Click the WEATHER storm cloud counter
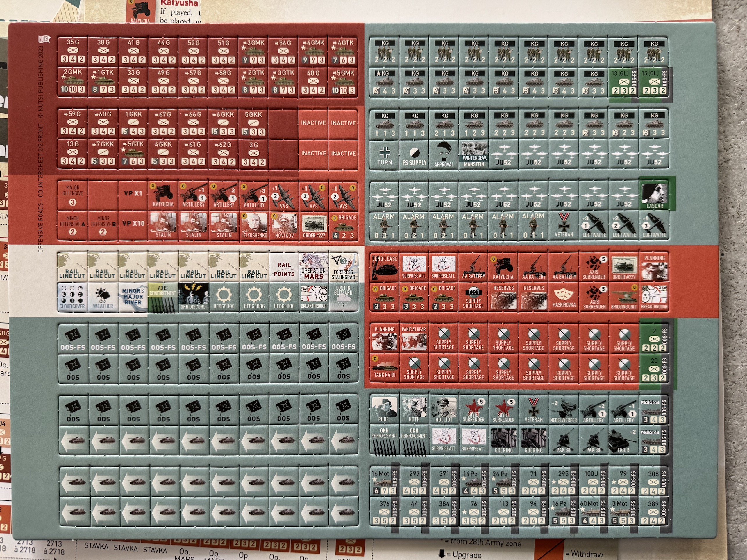 click(103, 296)
